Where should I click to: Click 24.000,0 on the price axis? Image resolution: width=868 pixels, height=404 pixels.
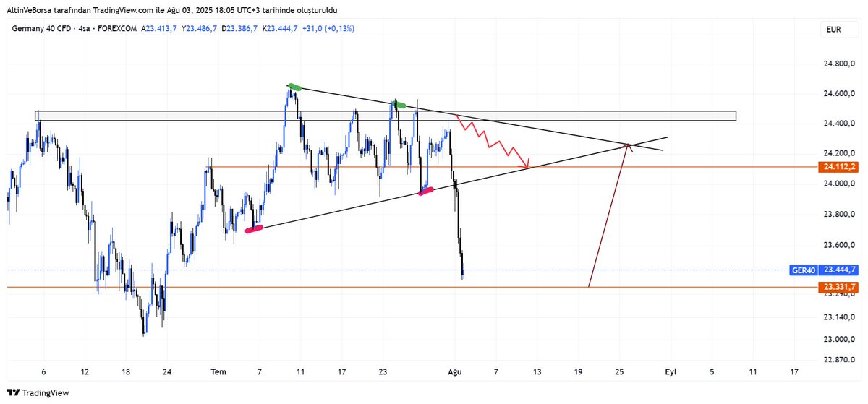point(840,184)
